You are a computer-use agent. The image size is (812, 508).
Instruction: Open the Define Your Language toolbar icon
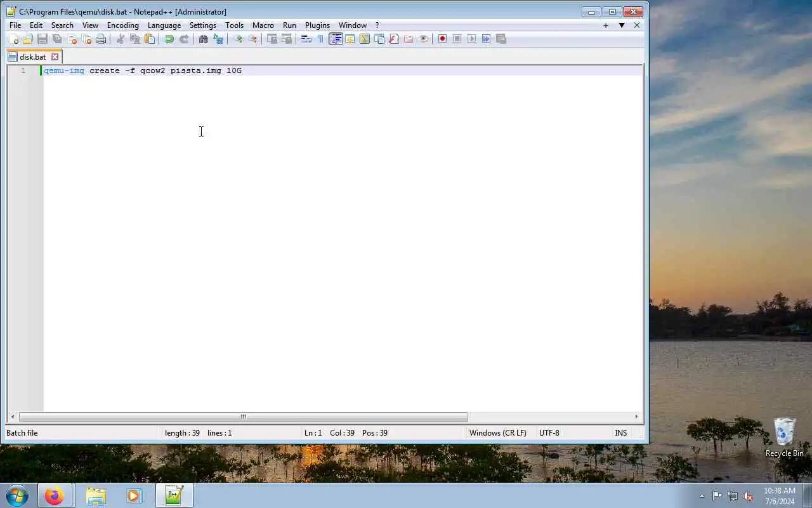pos(350,39)
